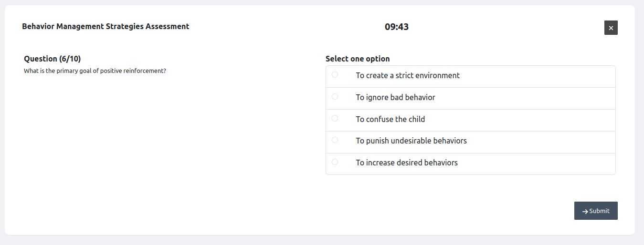Click the 'Select one option' heading
Viewport: 644px width, 245px height.
tap(357, 59)
